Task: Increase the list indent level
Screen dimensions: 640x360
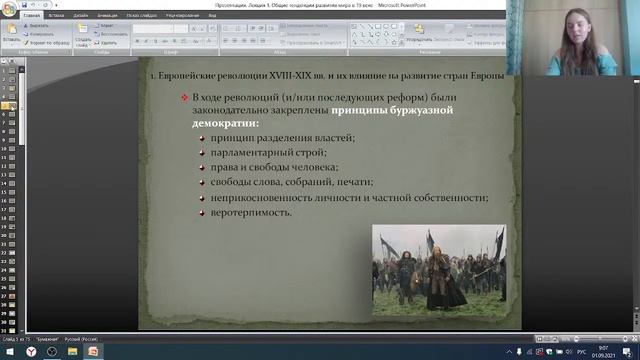Action: point(262,29)
